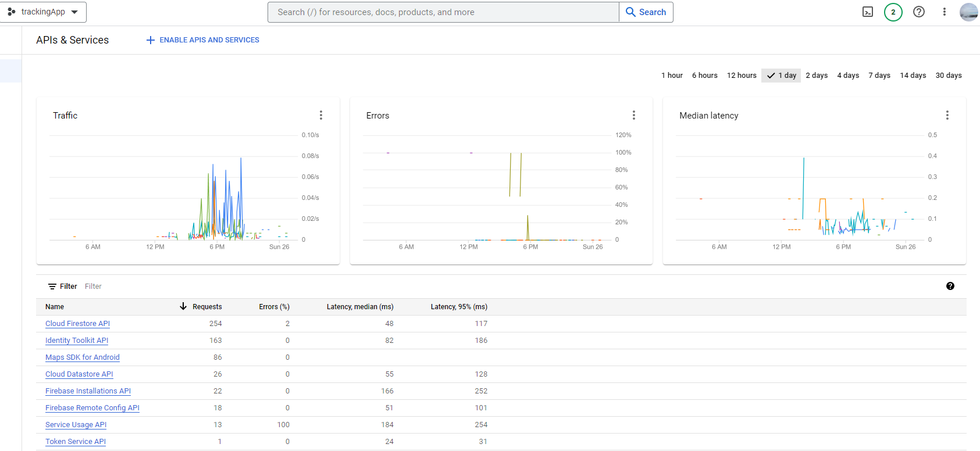Open Firebase Installations API link
980x451 pixels.
tap(88, 391)
